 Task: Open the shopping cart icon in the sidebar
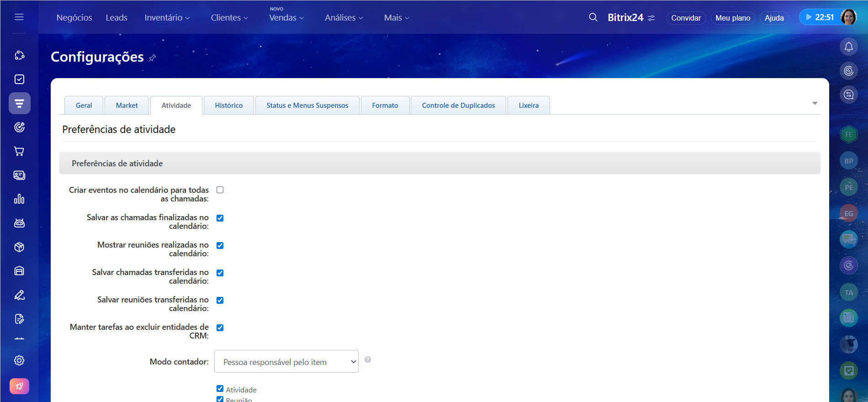pos(19,151)
